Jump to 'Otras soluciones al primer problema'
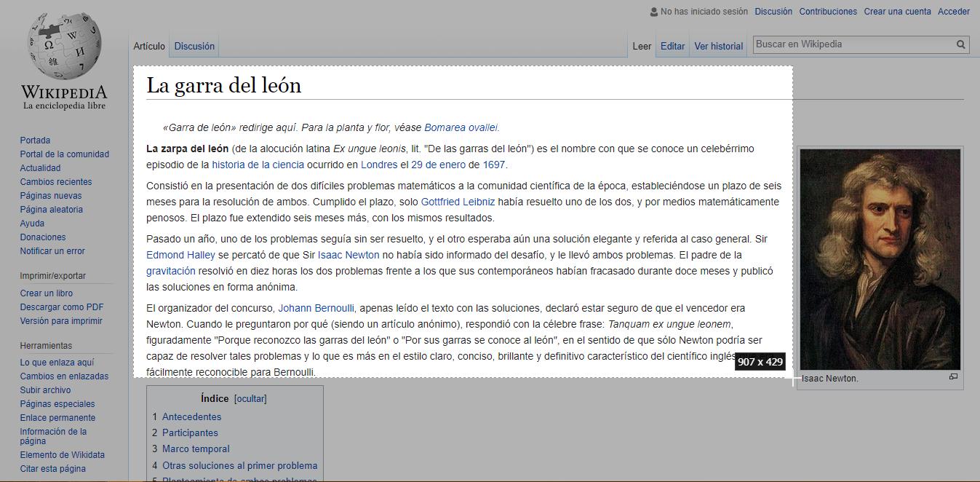The width and height of the screenshot is (980, 482). 239,466
